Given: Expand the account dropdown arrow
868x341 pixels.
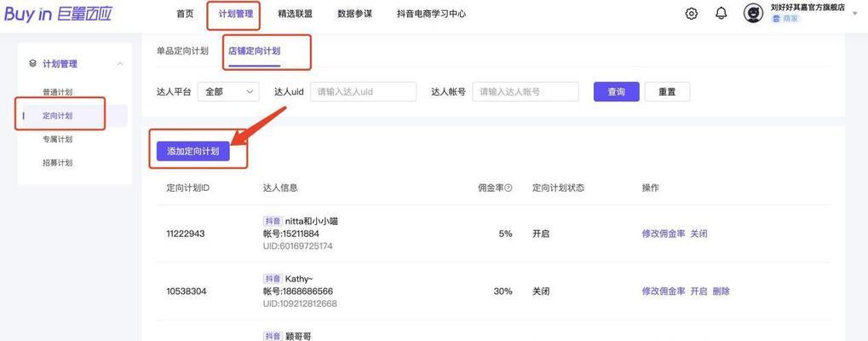Looking at the screenshot, I should point(855,13).
